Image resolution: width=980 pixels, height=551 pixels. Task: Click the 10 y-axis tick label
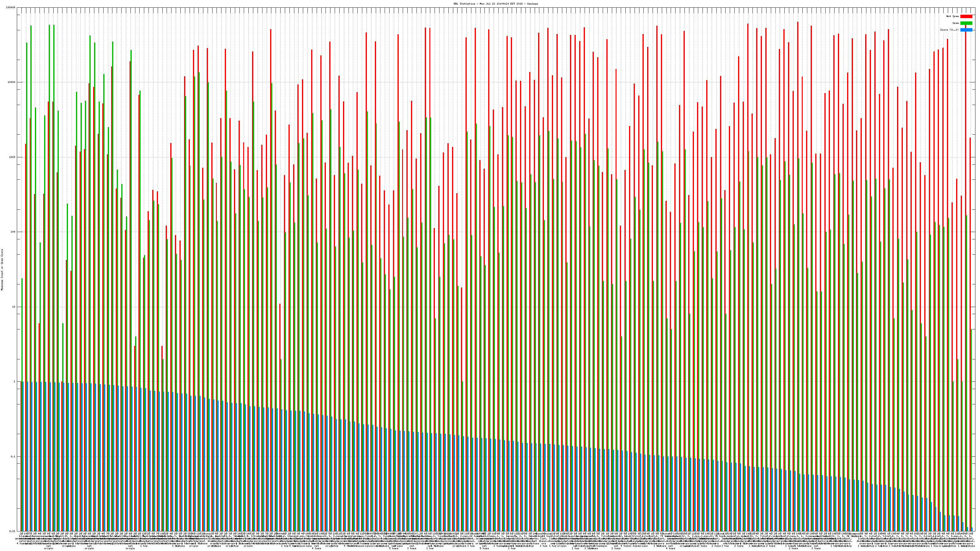pyautogui.click(x=14, y=307)
